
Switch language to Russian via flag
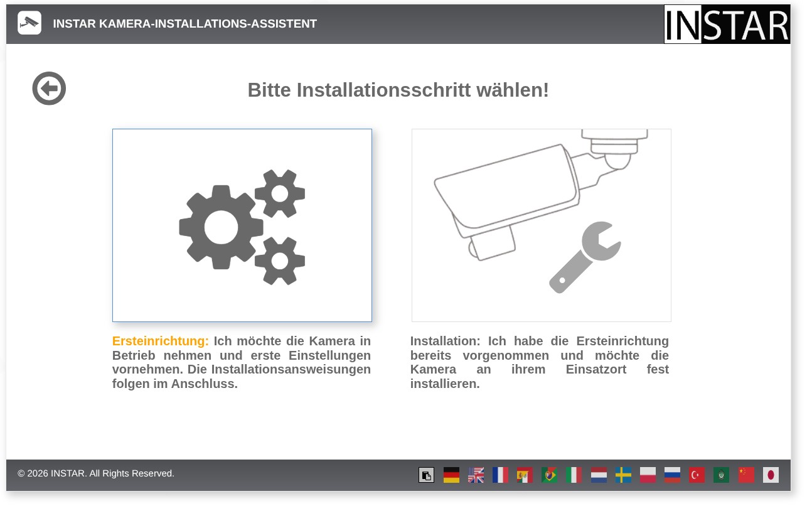[672, 475]
